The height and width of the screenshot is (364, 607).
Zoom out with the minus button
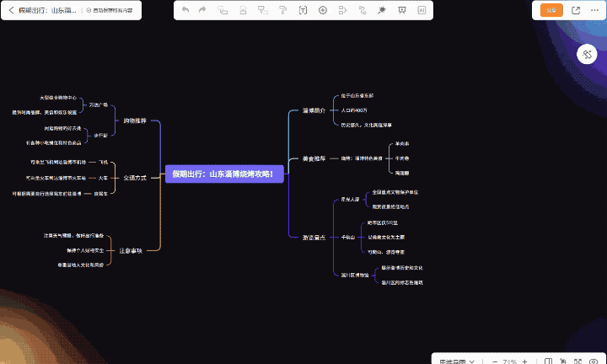click(x=494, y=361)
